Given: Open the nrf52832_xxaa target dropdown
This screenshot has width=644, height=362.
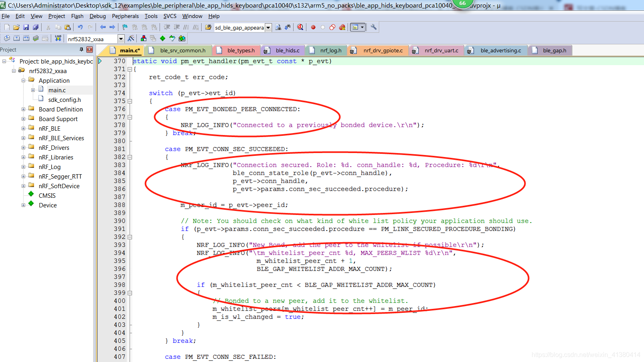Looking at the screenshot, I should (x=121, y=39).
